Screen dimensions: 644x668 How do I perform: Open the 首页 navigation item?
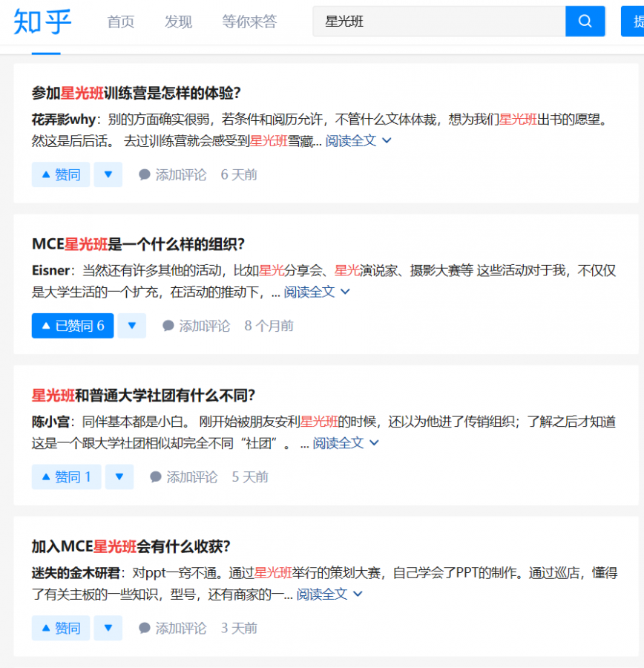pyautogui.click(x=120, y=22)
